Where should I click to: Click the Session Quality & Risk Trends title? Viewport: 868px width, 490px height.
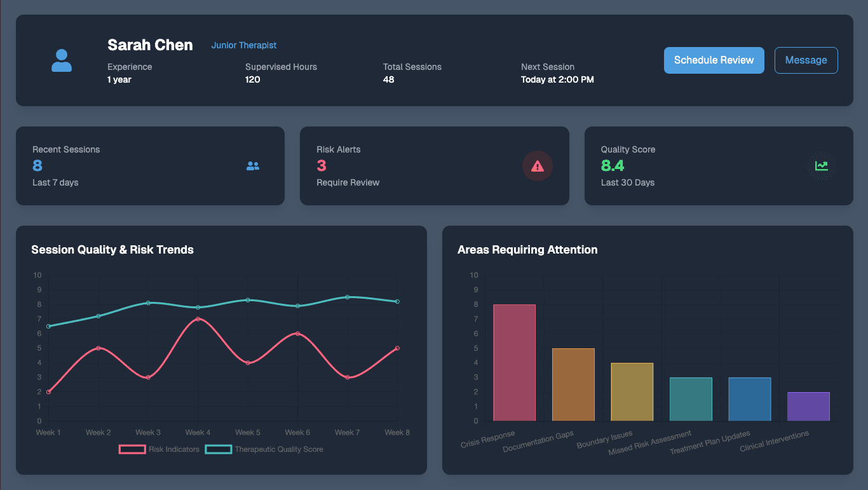pos(112,250)
